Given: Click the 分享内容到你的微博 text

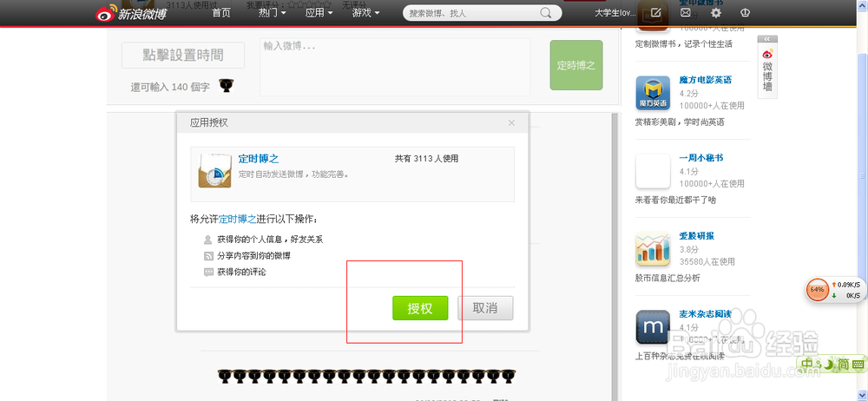Looking at the screenshot, I should click(253, 256).
